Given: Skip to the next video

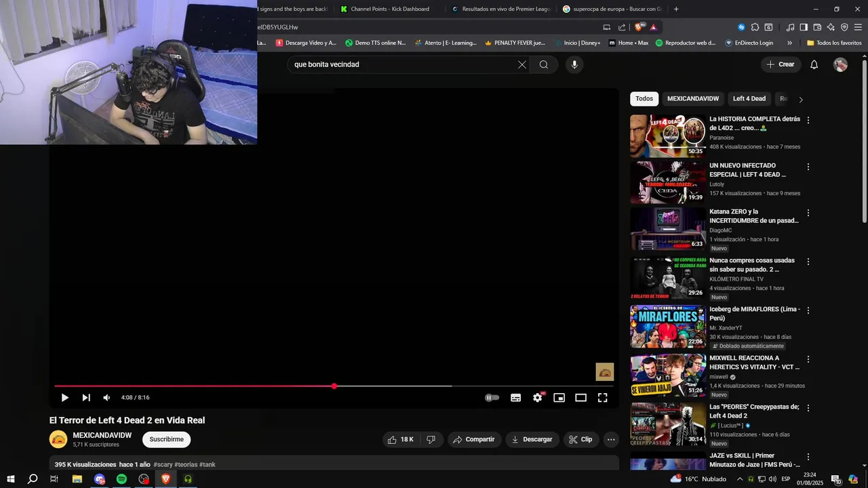Looking at the screenshot, I should (x=86, y=398).
